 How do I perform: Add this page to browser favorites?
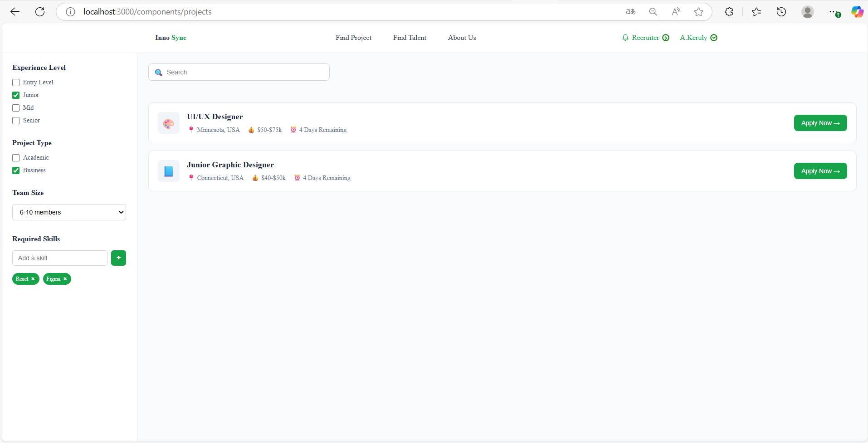point(698,12)
